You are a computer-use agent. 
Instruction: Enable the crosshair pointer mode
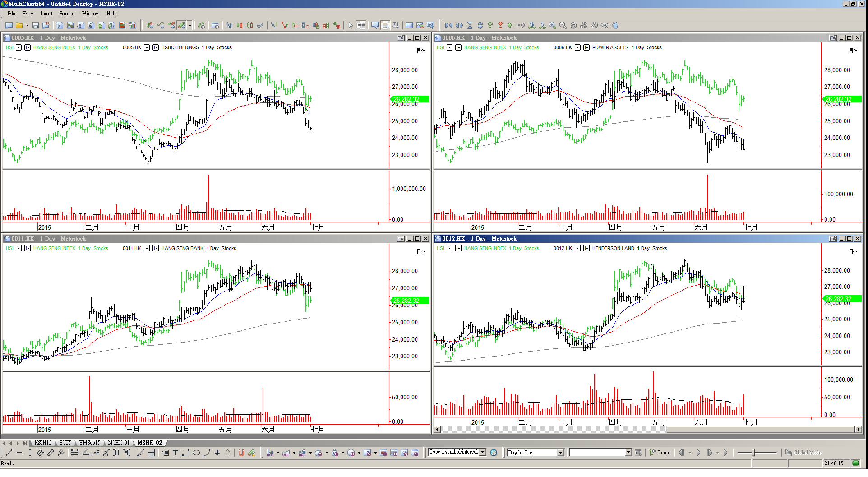pos(361,26)
